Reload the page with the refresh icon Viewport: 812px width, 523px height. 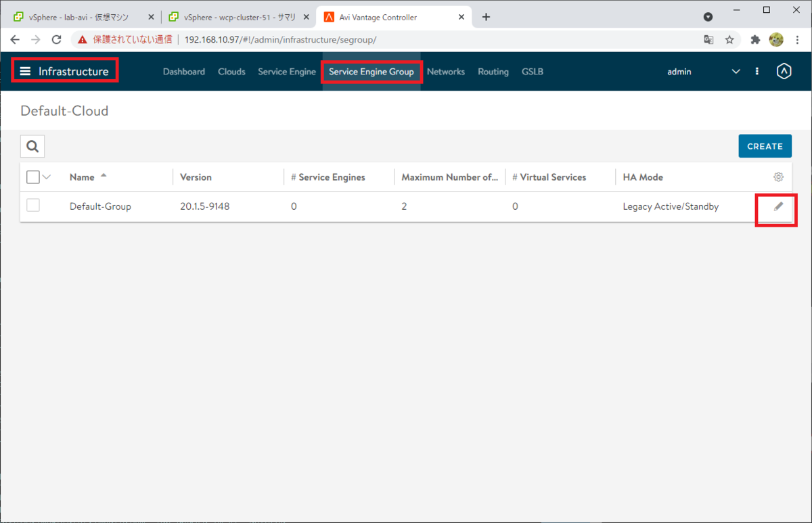(56, 39)
